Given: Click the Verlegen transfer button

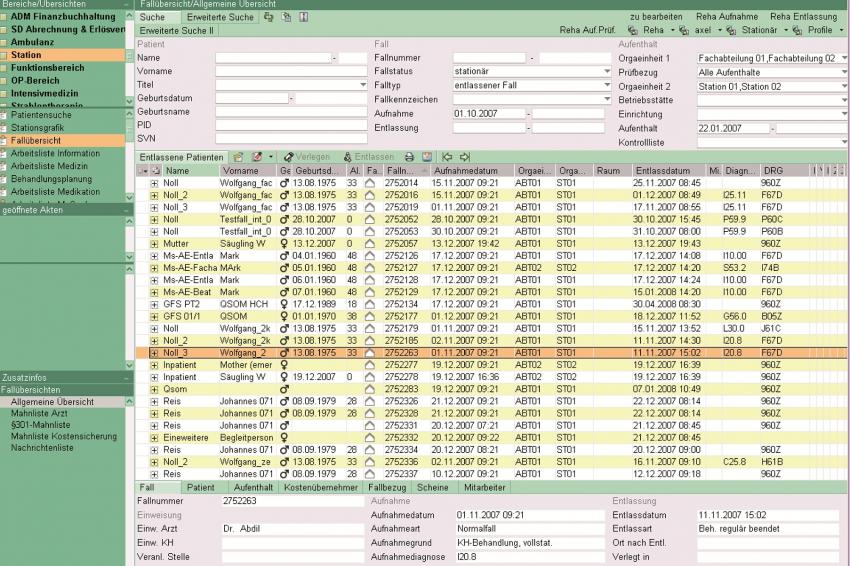Looking at the screenshot, I should (307, 157).
